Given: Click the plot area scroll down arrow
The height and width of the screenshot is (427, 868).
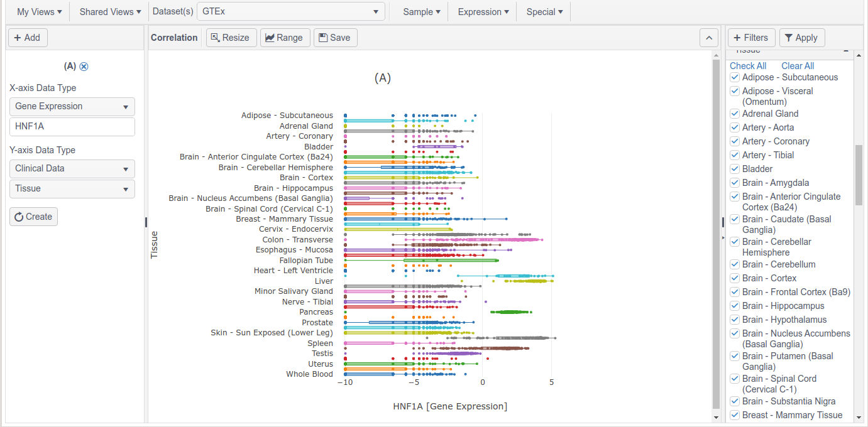Looking at the screenshot, I should coord(716,417).
